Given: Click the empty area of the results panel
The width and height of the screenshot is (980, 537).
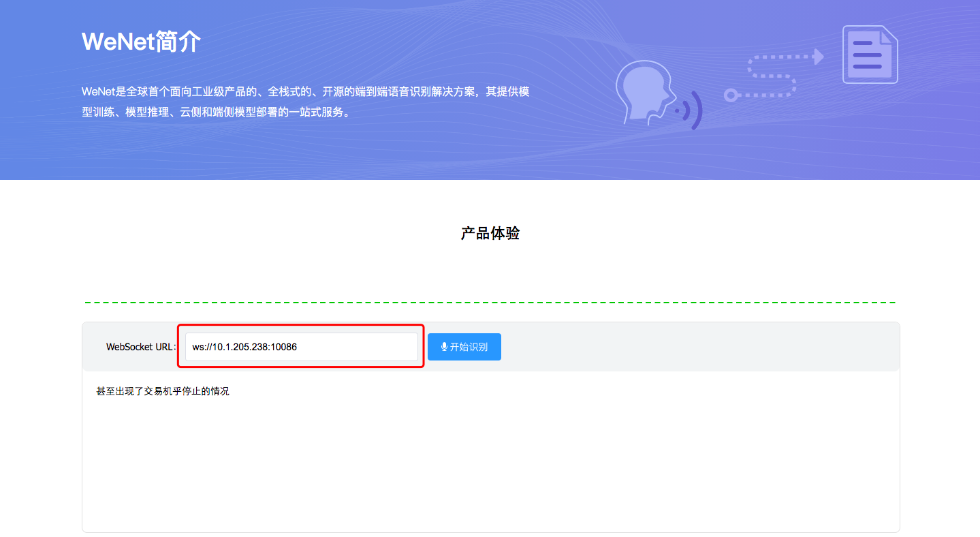Looking at the screenshot, I should click(490, 463).
